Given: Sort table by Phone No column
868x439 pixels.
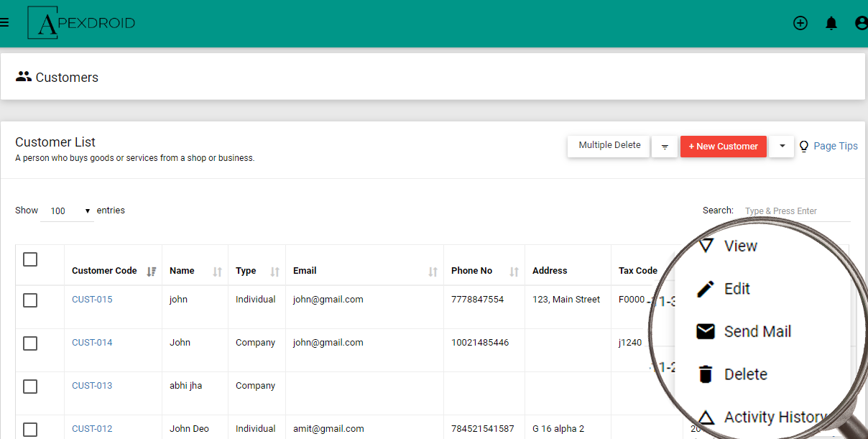Looking at the screenshot, I should [x=514, y=272].
